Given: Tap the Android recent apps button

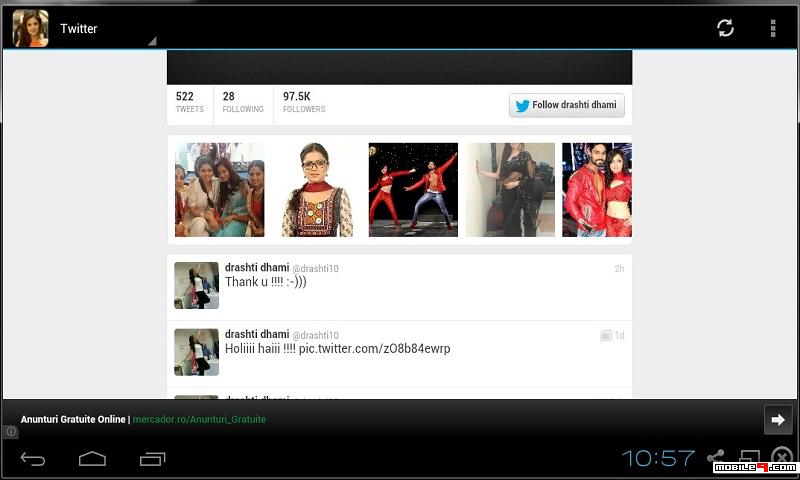Looking at the screenshot, I should click(x=153, y=459).
